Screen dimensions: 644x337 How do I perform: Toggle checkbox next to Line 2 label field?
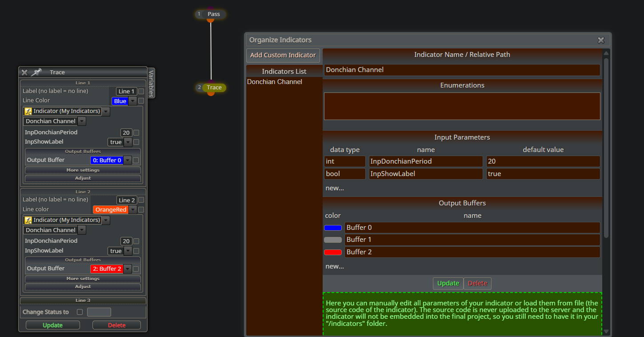pos(141,200)
